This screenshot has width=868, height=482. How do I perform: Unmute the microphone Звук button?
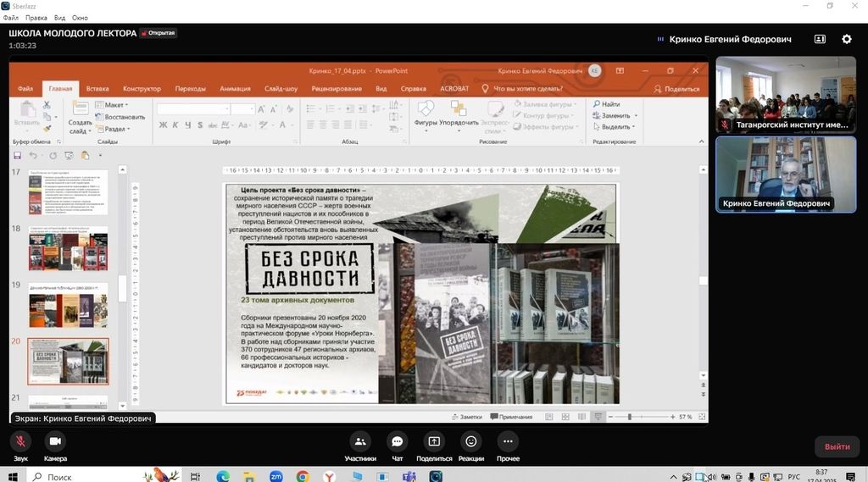pos(20,441)
